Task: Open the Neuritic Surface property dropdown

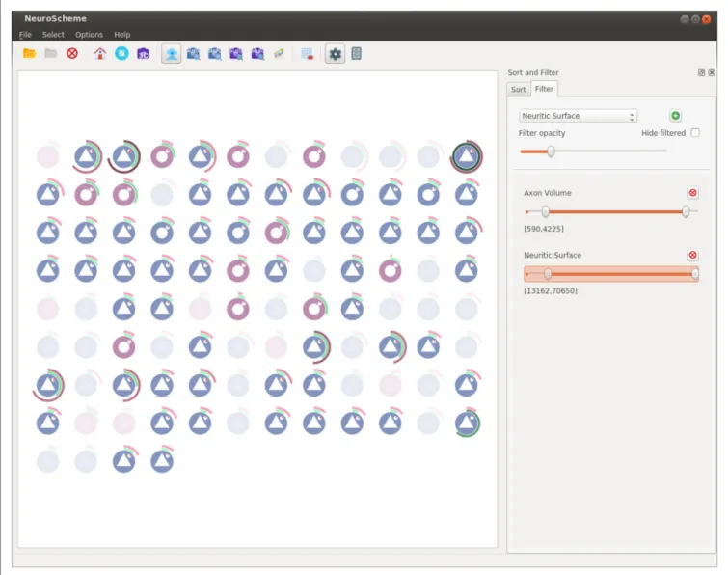Action: pos(578,116)
